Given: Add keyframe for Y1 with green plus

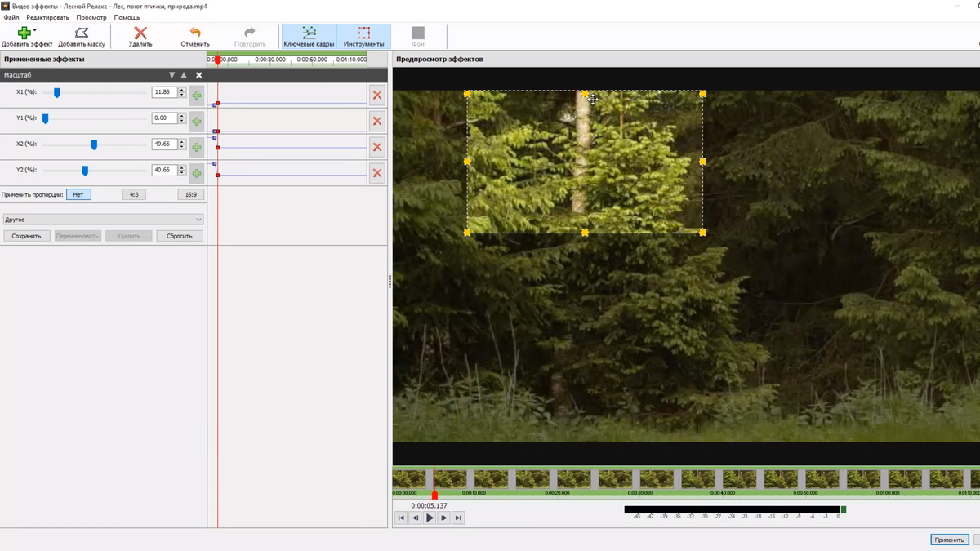Looking at the screenshot, I should (x=197, y=122).
